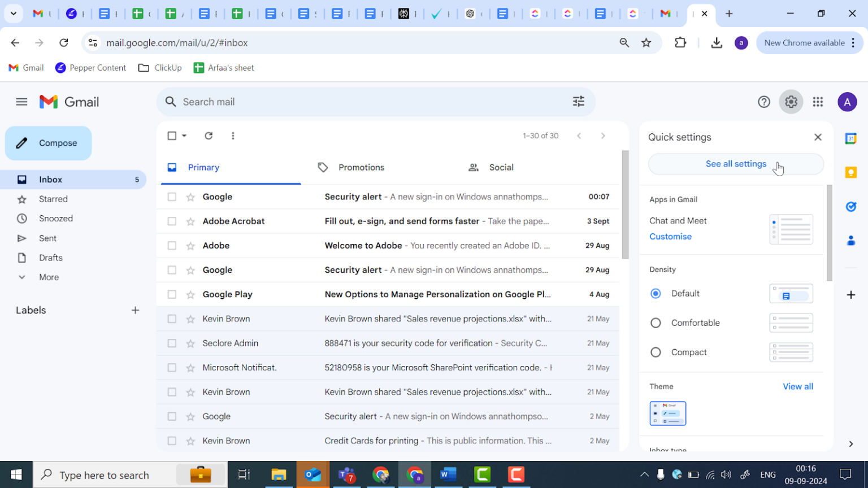Switch to the Promotions tab

(361, 167)
